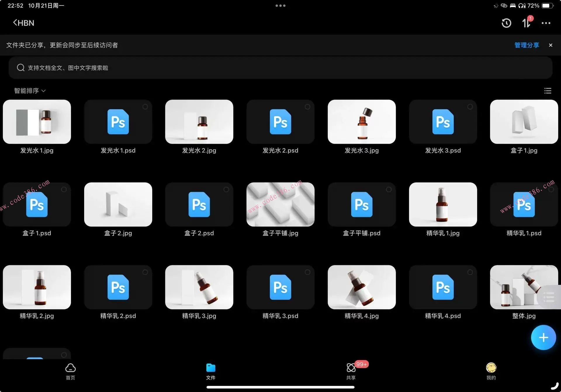
Task: Open 发光水 1.psd Photoshop file icon
Action: (118, 122)
